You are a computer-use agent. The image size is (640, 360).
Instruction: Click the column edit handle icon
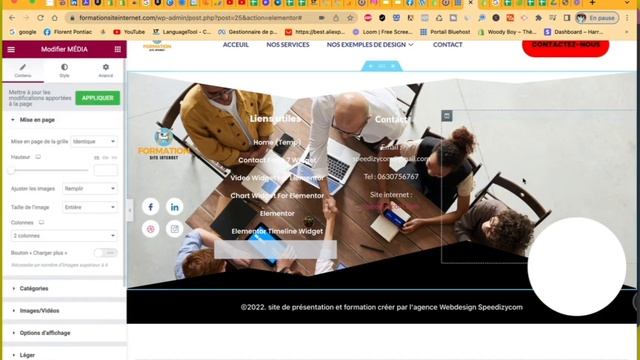click(x=447, y=116)
